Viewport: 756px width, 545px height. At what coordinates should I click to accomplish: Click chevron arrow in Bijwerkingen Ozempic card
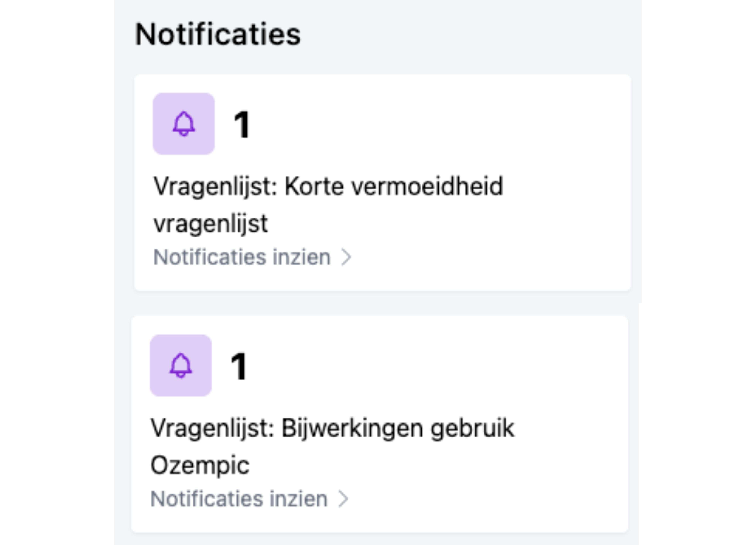point(343,499)
